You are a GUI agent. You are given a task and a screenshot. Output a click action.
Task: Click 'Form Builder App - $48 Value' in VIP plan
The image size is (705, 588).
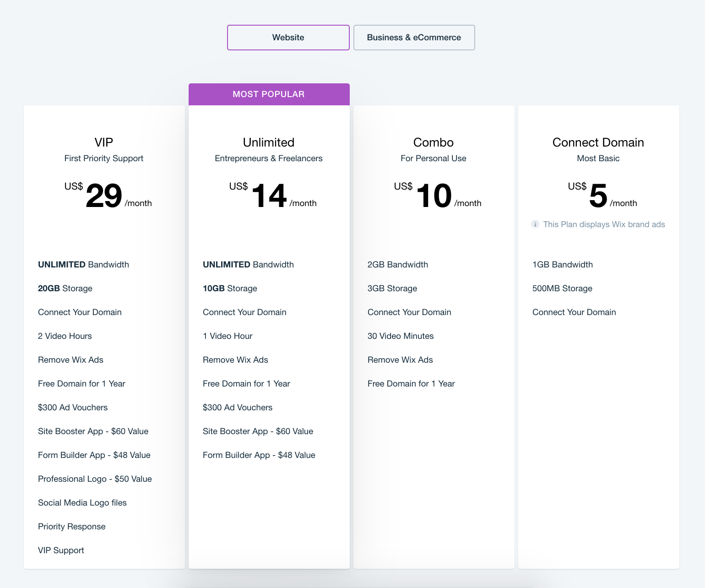[x=94, y=455]
